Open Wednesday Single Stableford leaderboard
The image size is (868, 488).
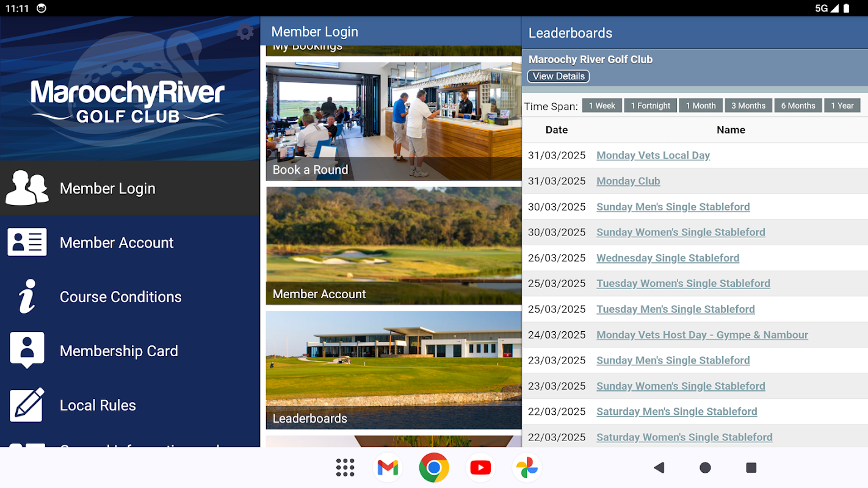tap(668, 257)
